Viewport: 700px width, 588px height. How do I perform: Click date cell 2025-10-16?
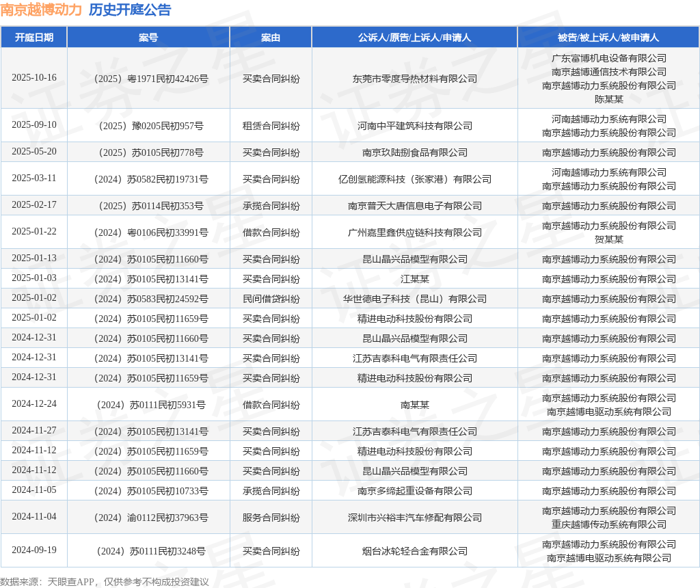point(34,78)
